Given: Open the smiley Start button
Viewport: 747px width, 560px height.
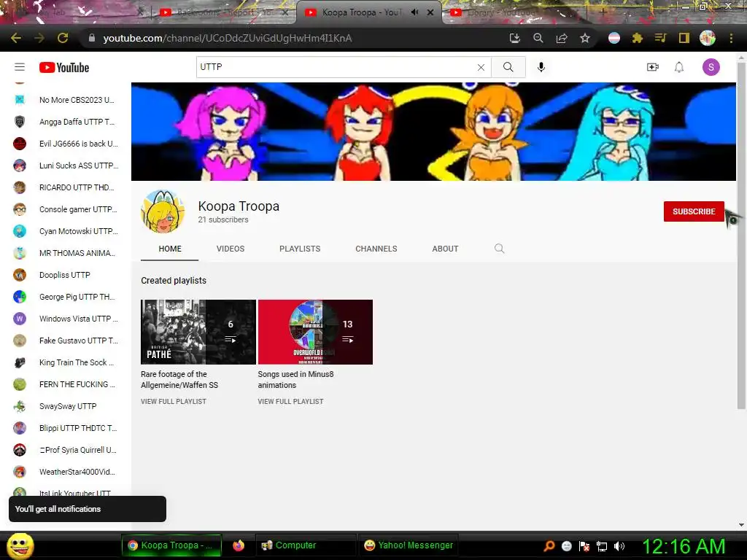Looking at the screenshot, I should [20, 546].
